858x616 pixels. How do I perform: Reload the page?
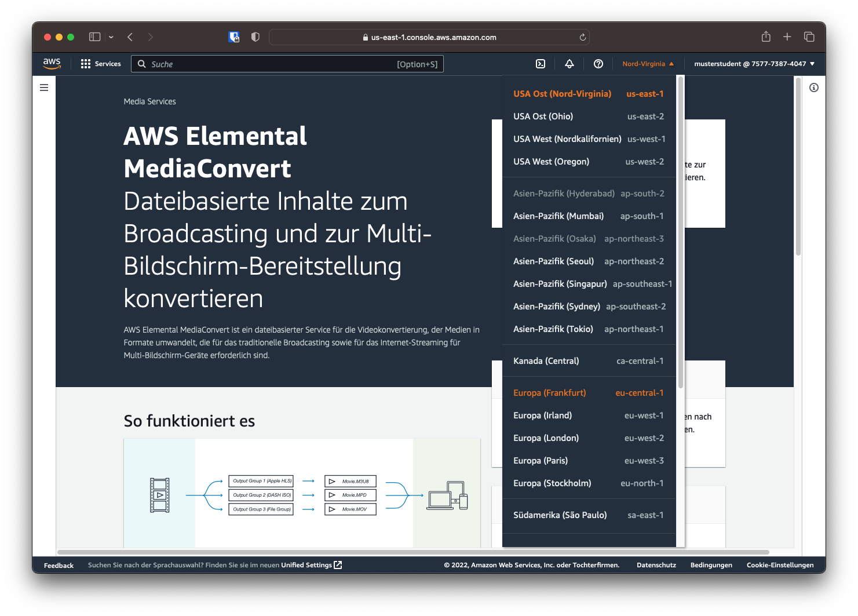click(x=583, y=37)
